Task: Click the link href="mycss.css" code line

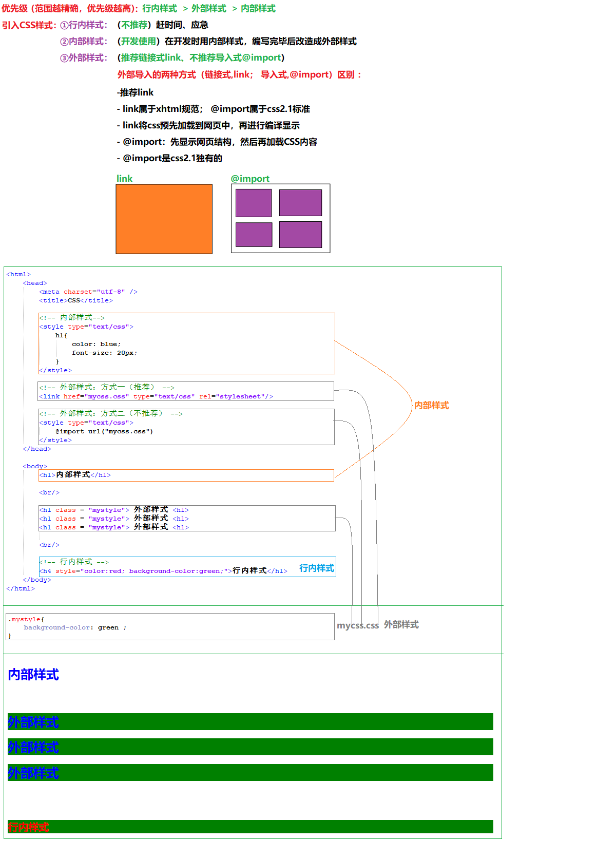Action: click(x=156, y=396)
